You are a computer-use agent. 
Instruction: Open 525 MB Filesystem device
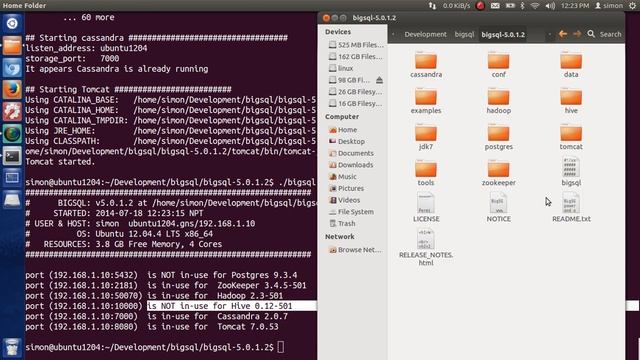pyautogui.click(x=356, y=45)
